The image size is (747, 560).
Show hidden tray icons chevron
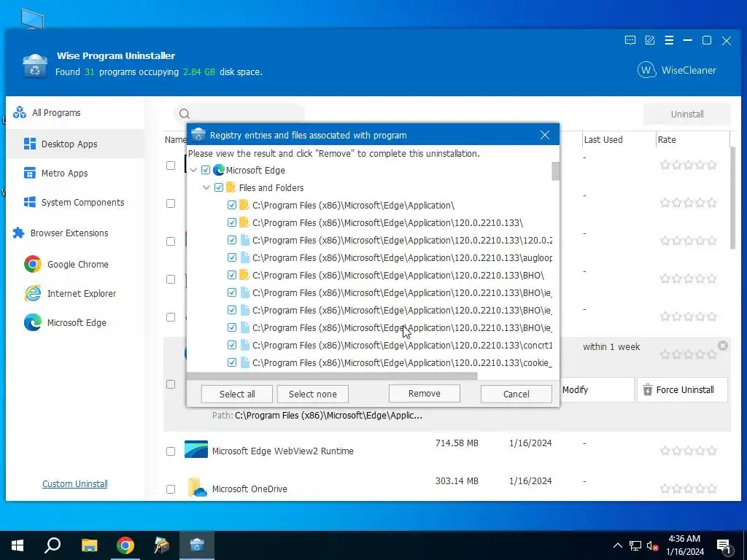click(x=617, y=545)
